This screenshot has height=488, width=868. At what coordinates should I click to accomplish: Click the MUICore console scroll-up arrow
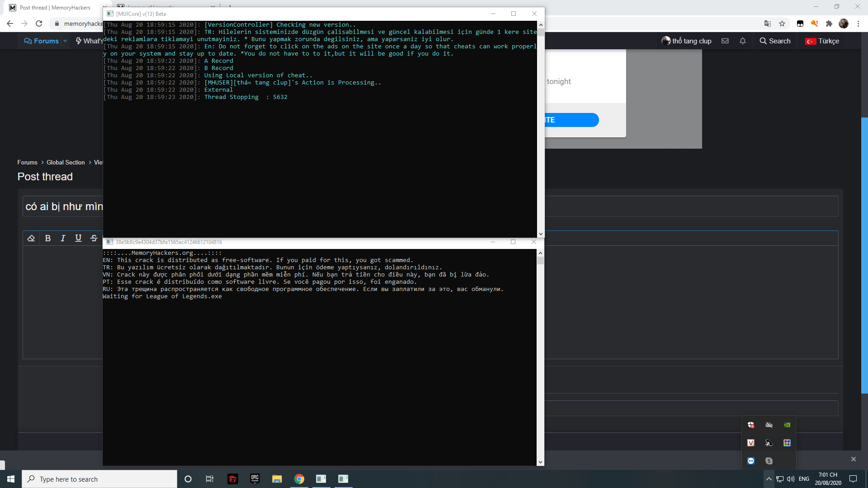[541, 25]
